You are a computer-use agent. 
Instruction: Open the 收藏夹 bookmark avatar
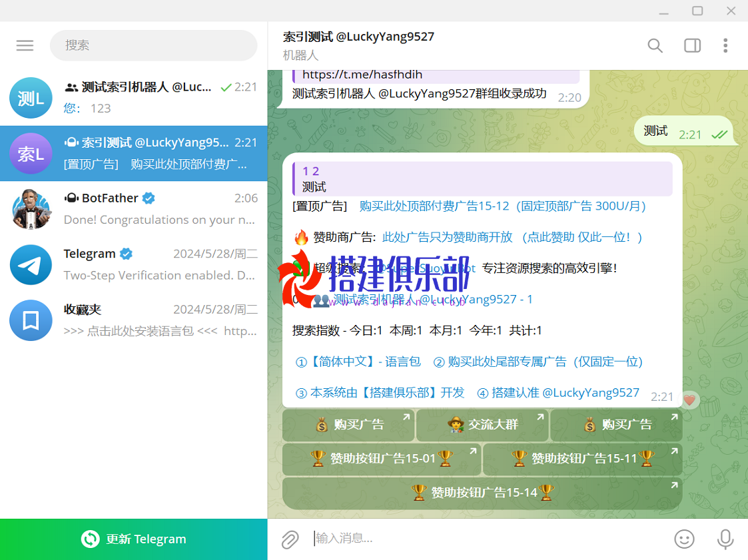tap(31, 320)
